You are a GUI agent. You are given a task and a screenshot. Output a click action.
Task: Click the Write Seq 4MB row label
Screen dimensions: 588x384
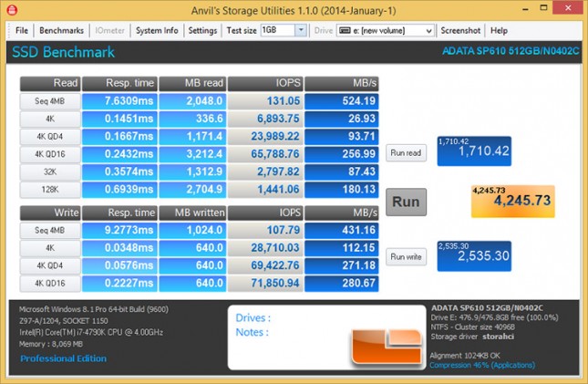[50, 231]
